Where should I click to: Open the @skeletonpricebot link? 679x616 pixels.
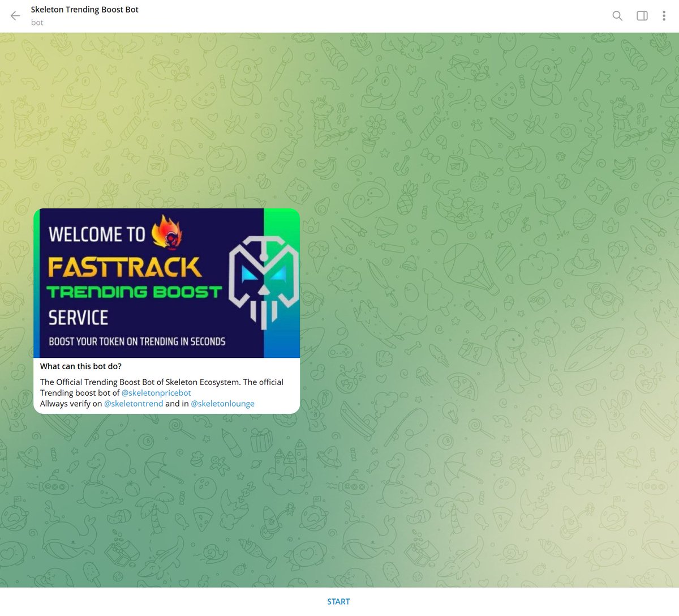(x=156, y=393)
